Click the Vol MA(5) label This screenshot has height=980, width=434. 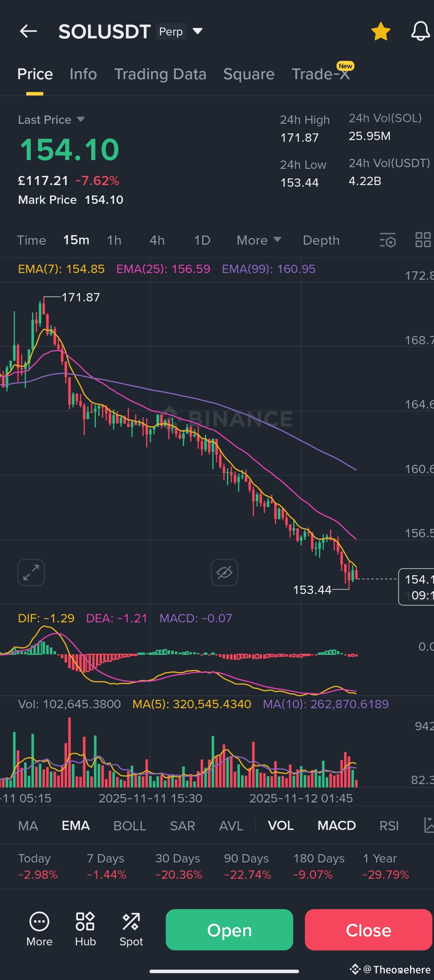(x=192, y=704)
